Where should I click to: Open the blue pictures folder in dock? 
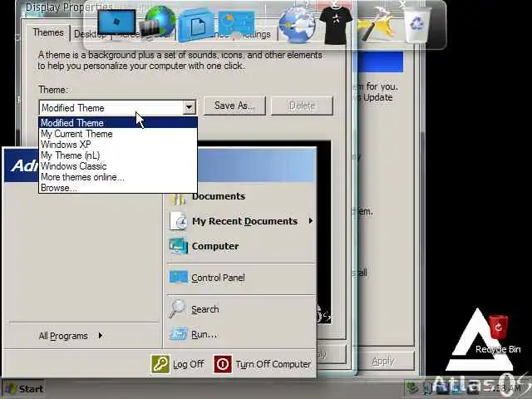[236, 23]
